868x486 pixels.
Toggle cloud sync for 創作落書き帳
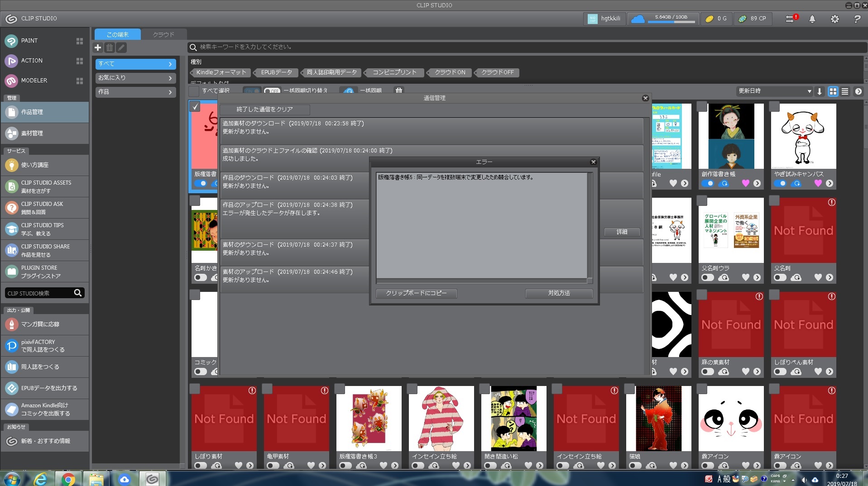click(x=707, y=183)
